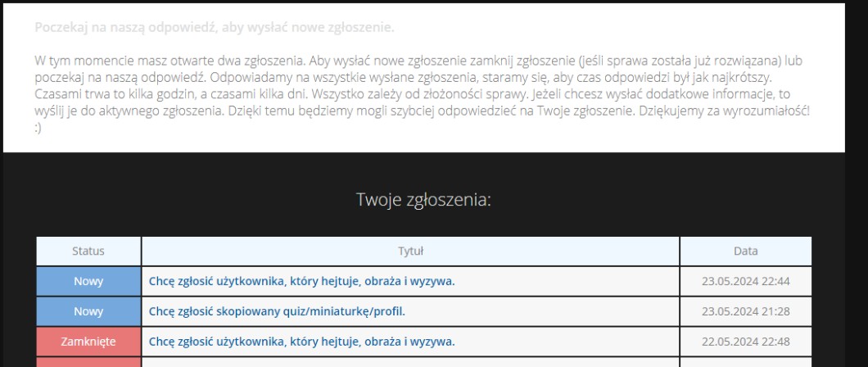
Task: Click the partially visible title cell in bottom row
Action: [410, 363]
